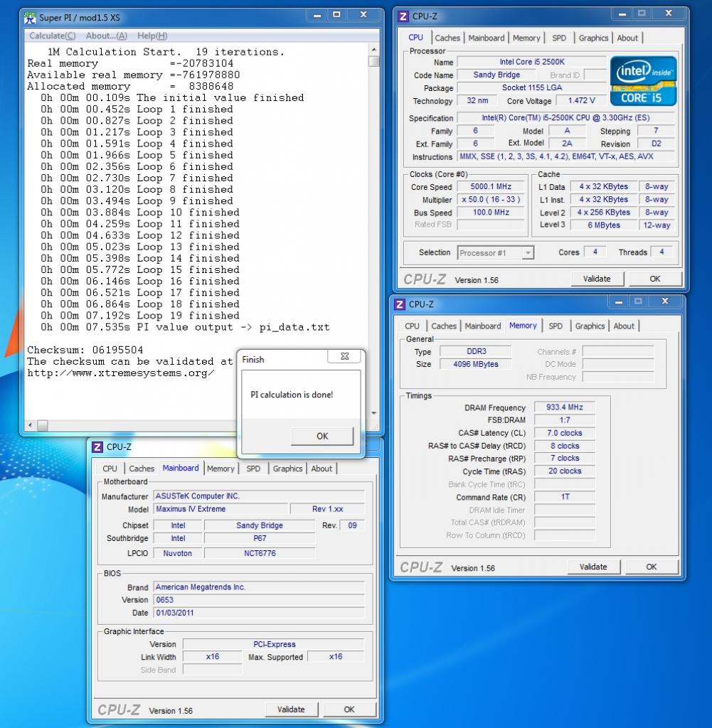Click the Super PI horizontal scrollbar left arrow
Viewport: 712px width, 728px height.
coord(31,425)
